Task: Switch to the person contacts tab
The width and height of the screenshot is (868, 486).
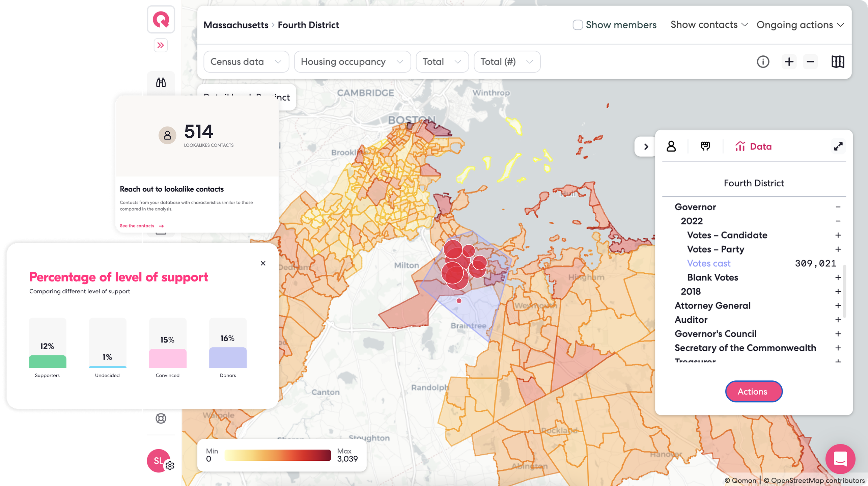Action: click(671, 146)
